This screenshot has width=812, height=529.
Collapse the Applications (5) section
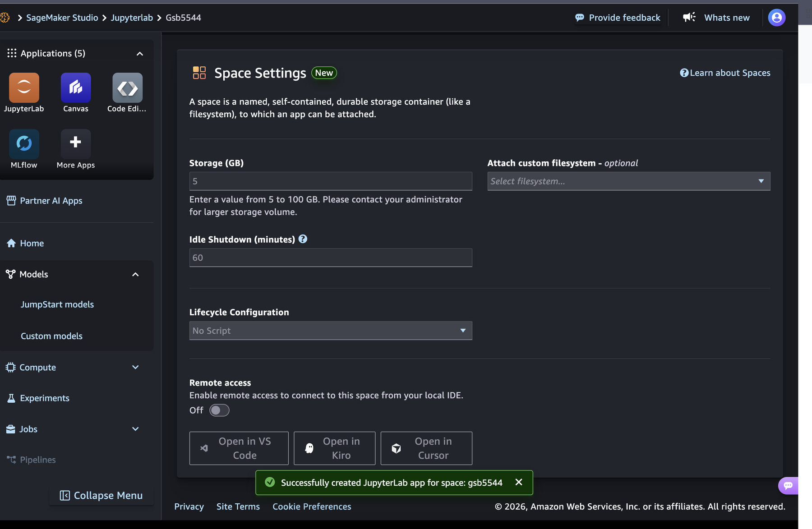[x=140, y=54]
